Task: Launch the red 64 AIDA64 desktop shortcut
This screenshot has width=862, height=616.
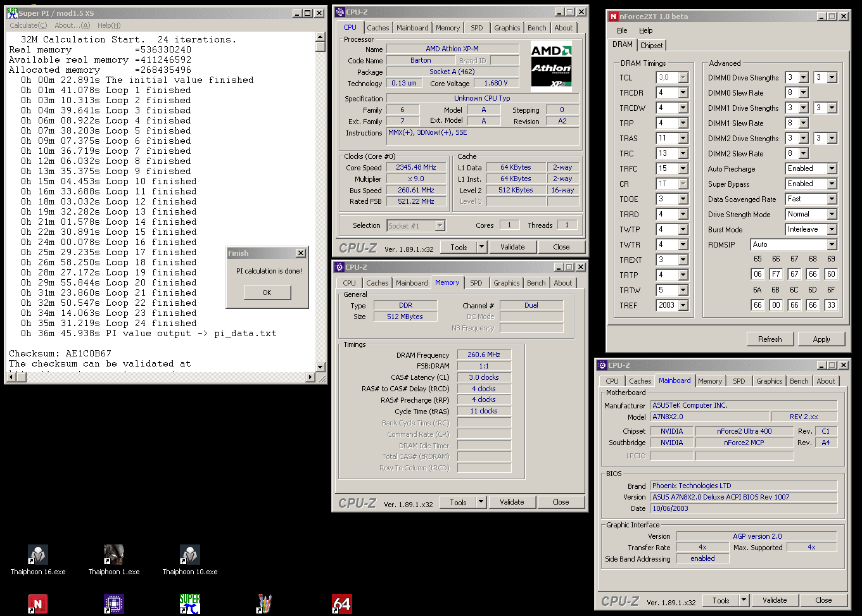Action: pyautogui.click(x=341, y=604)
